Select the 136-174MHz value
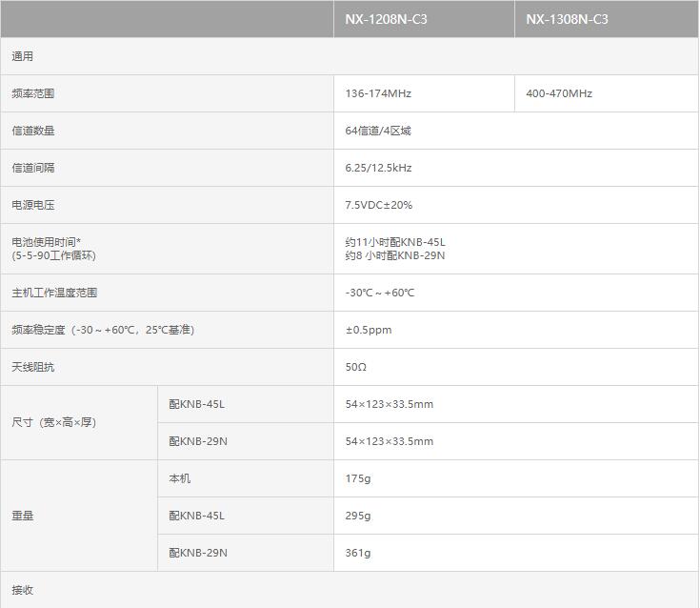Screen dimensions: 700x608 378,93
